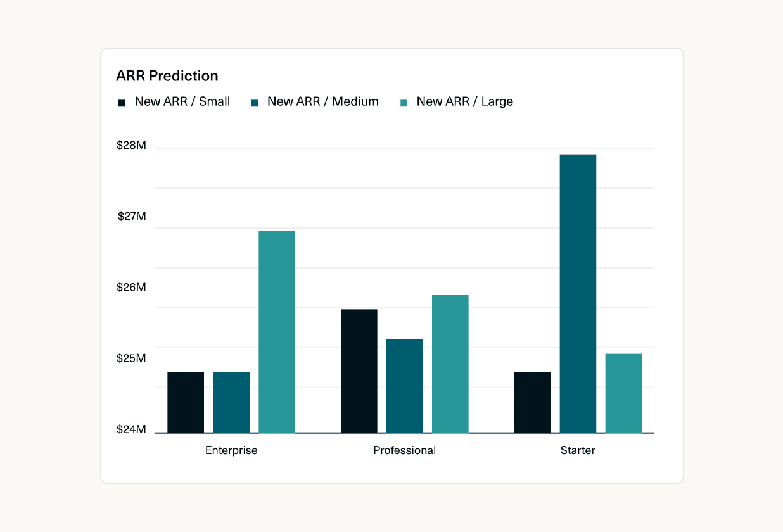The image size is (783, 532).
Task: Click the Professional label below the chart
Action: pos(404,450)
